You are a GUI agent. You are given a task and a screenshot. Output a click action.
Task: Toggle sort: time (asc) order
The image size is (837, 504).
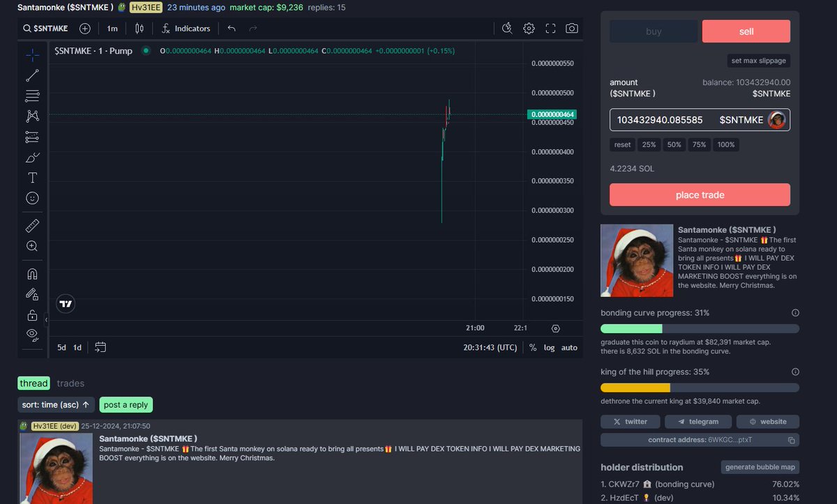(x=56, y=404)
